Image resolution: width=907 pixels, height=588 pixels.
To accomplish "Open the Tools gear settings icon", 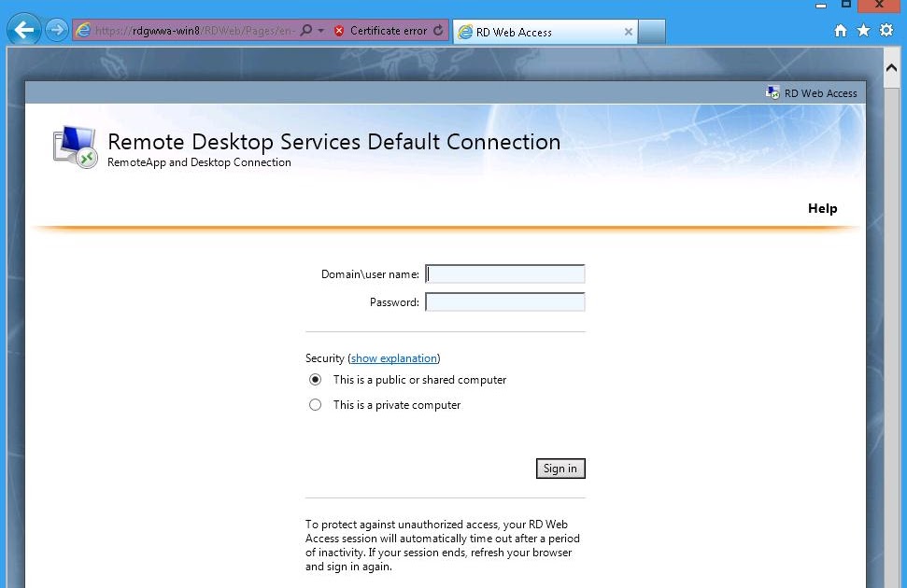I will (x=885, y=30).
